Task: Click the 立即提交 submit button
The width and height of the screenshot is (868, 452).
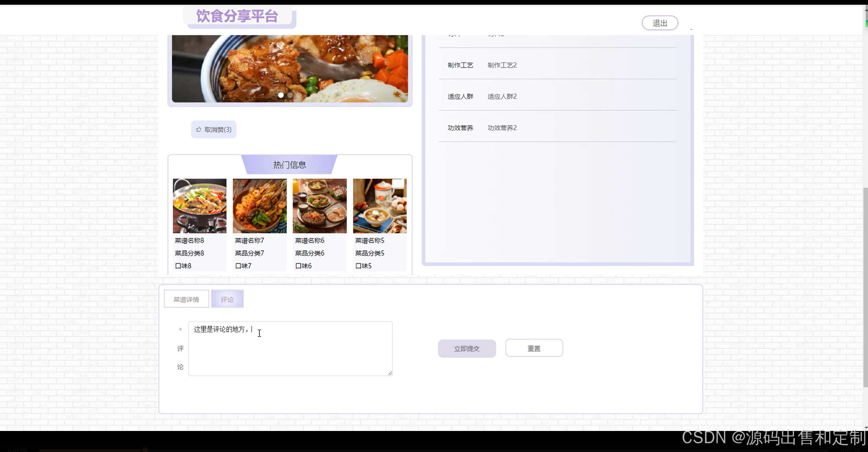Action: click(467, 349)
